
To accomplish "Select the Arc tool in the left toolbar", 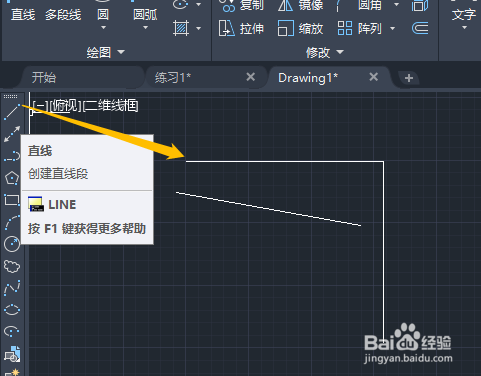I will pos(12,223).
